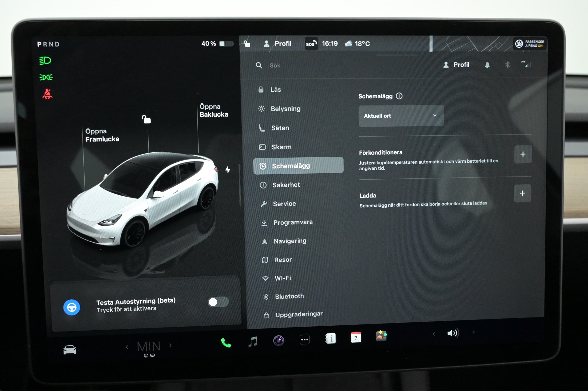Tap the parking lights indicator icon
The width and height of the screenshot is (588, 391).
[x=46, y=77]
